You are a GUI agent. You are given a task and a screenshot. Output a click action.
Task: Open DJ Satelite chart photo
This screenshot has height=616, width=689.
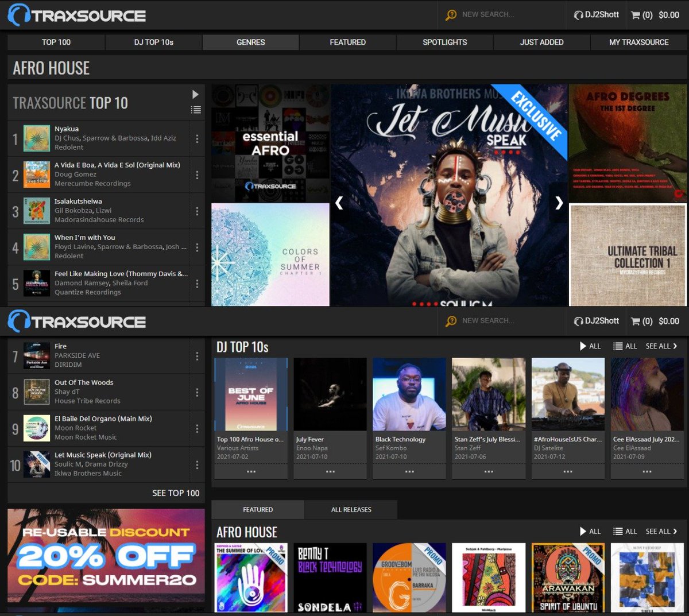[x=568, y=394]
